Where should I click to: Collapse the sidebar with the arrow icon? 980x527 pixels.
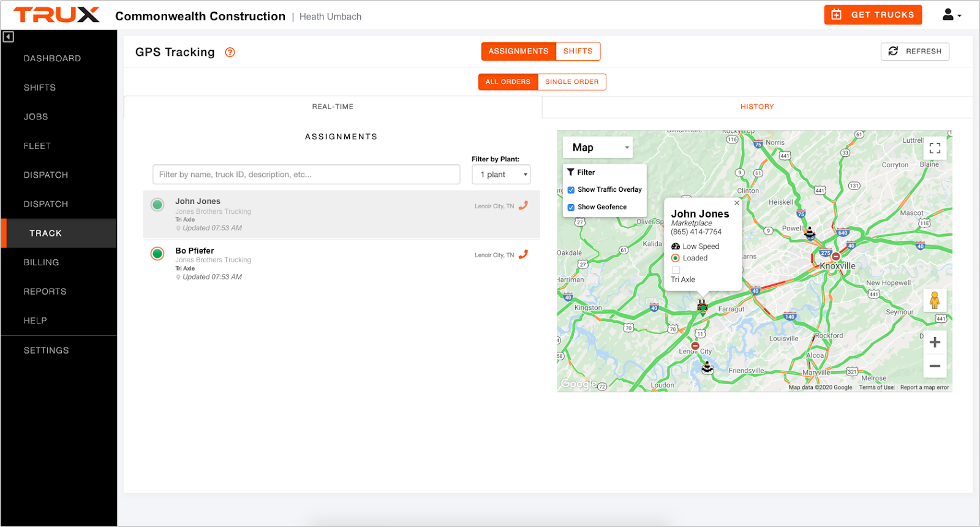click(8, 37)
